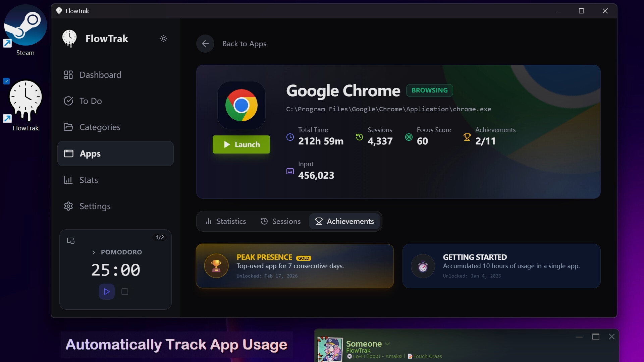Click the 212h 59m total time value
The height and width of the screenshot is (362, 644).
(321, 141)
